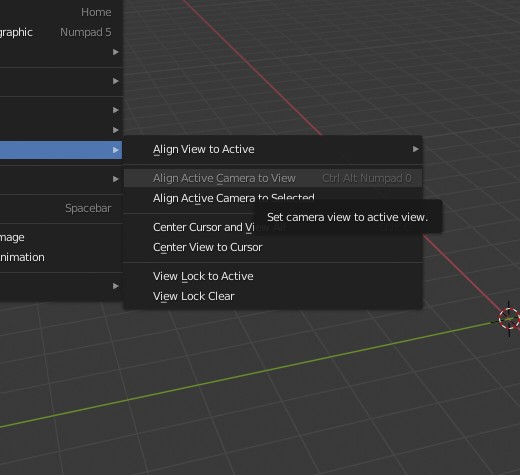This screenshot has width=520, height=475.
Task: Click the menu entry with Home shortcut
Action: [x=61, y=12]
